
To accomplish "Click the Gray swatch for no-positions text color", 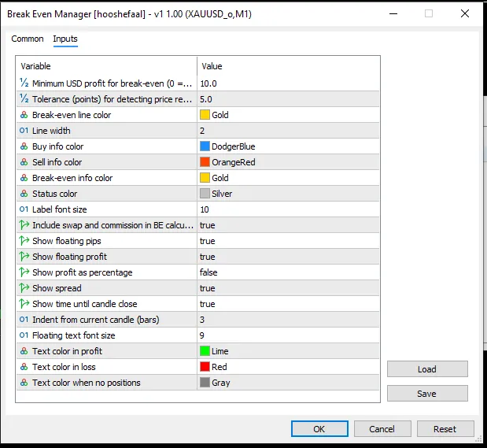I will pyautogui.click(x=205, y=383).
